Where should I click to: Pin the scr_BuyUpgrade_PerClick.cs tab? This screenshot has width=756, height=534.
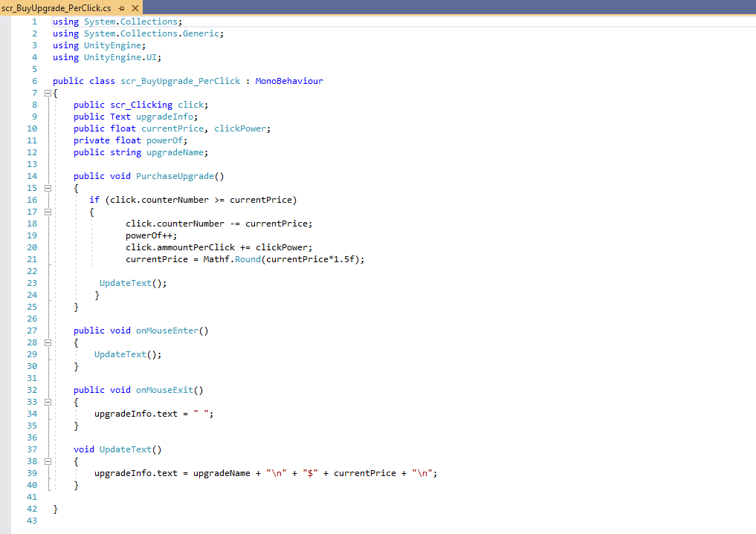coord(121,7)
